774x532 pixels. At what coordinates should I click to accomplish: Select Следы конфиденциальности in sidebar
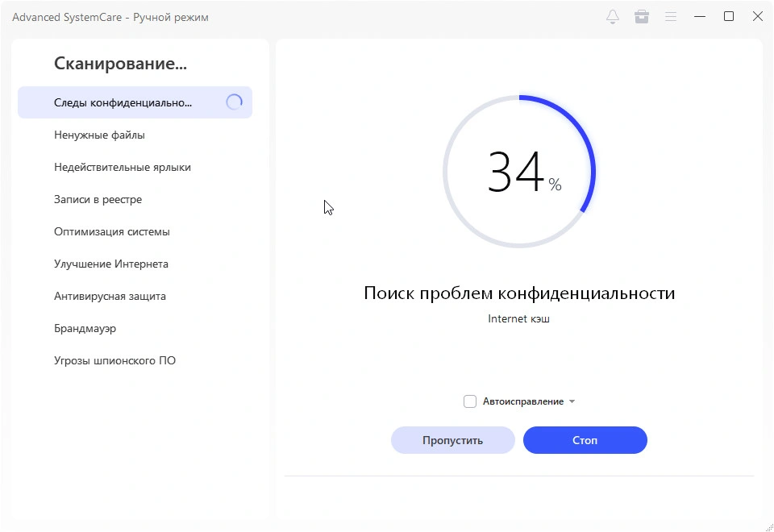click(123, 102)
